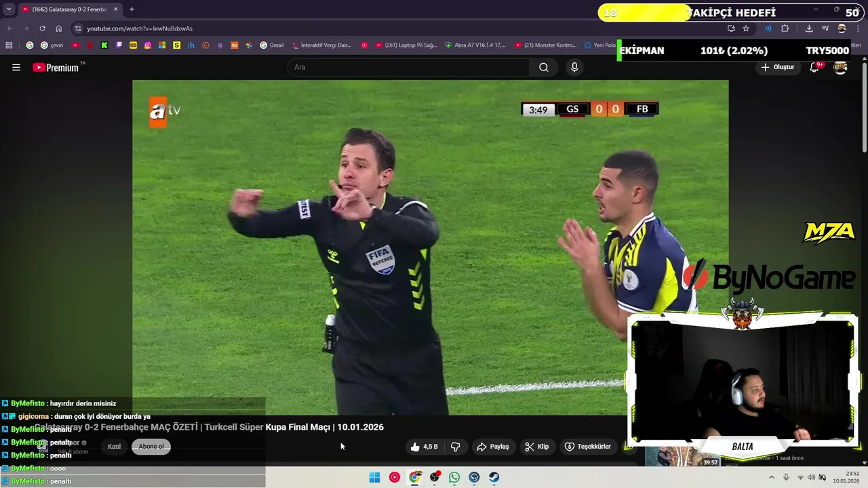This screenshot has height=488, width=868.
Task: Create a clip with Klip button
Action: point(537,447)
